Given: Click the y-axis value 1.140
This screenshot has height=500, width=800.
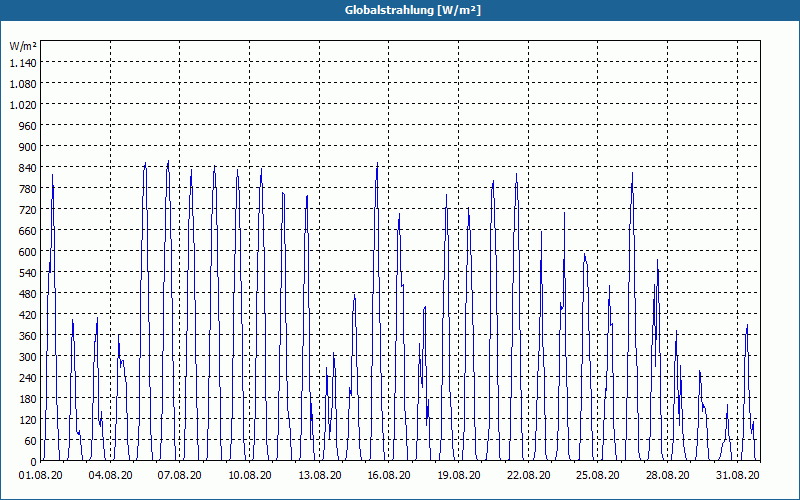Looking at the screenshot, I should point(23,63).
